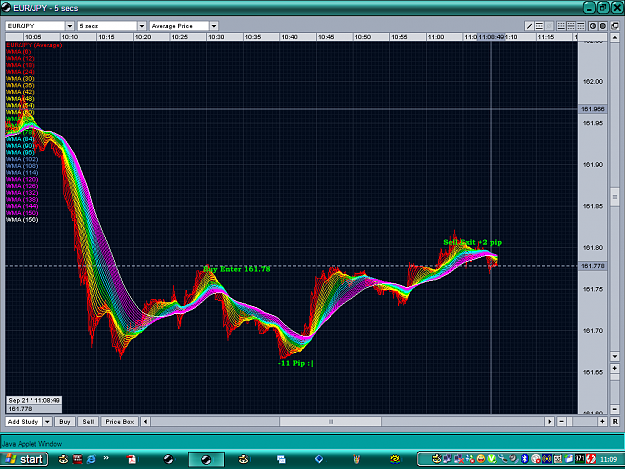Open the Average Price type dropdown
The width and height of the screenshot is (625, 469).
(214, 26)
